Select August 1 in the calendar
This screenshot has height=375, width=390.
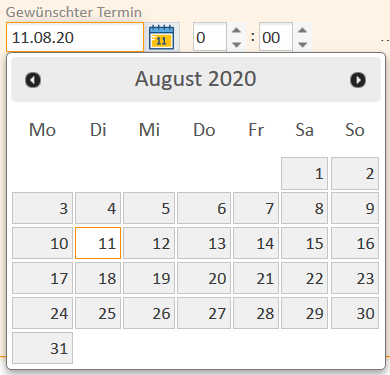pyautogui.click(x=305, y=173)
